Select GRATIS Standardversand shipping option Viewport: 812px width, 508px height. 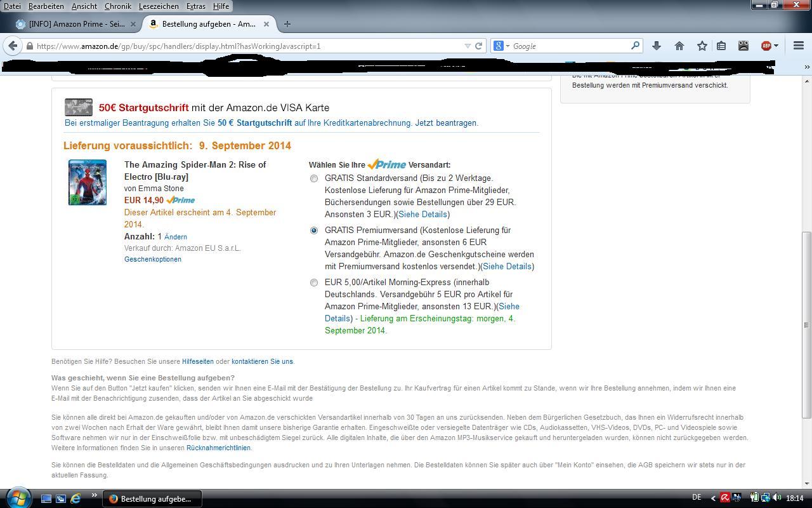[314, 178]
